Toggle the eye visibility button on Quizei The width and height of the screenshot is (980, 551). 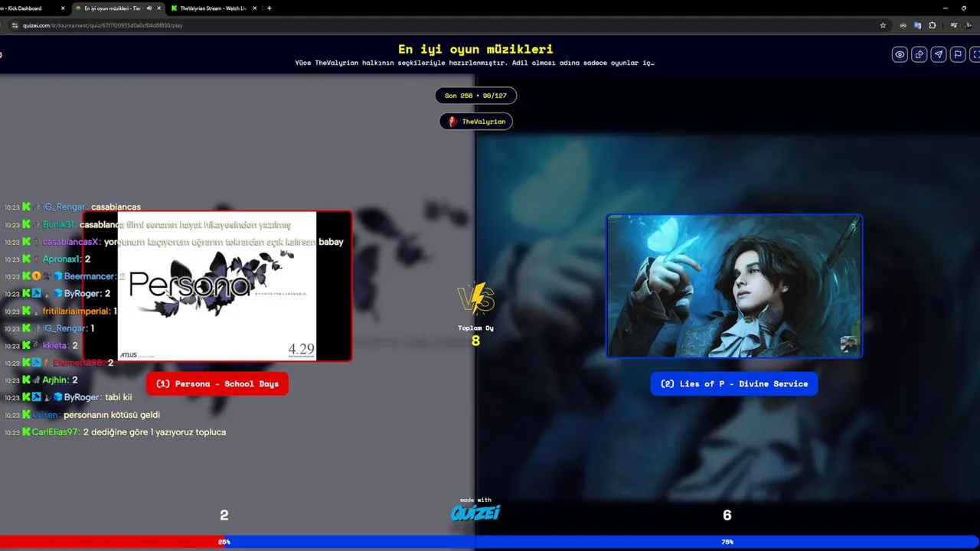(900, 54)
